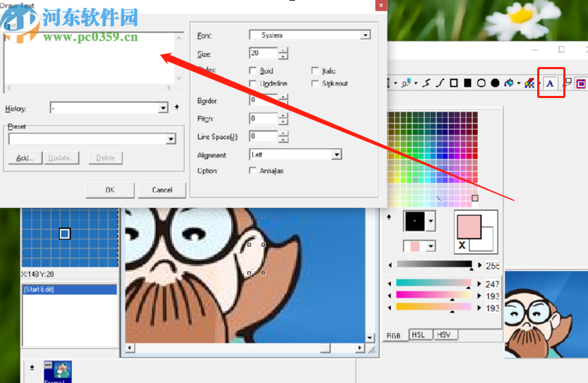The height and width of the screenshot is (383, 588).
Task: Click the white background color swatch
Action: coord(486,243)
